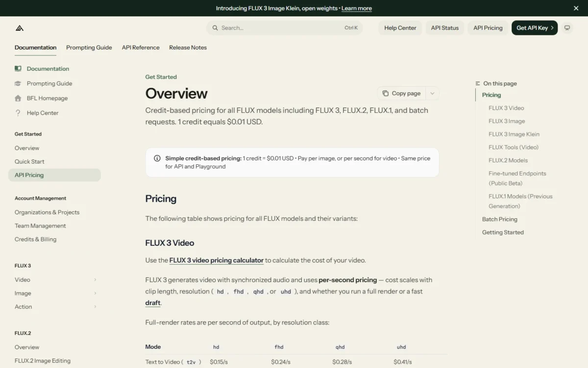
Task: Jump to FLUX.1 Models (Previous Generation)
Action: click(520, 201)
